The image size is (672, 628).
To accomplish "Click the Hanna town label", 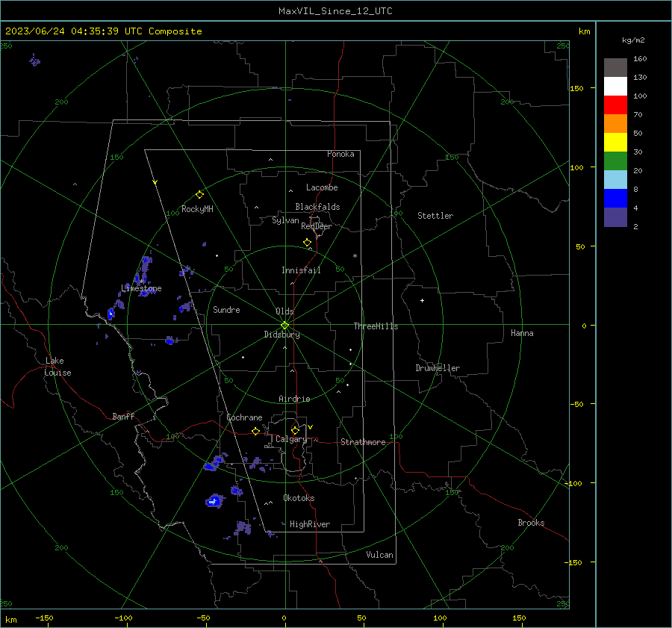I will [x=522, y=333].
